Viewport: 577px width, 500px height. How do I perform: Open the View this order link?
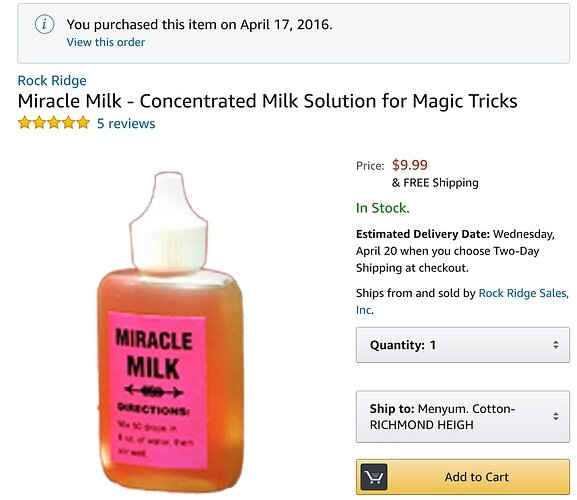106,42
